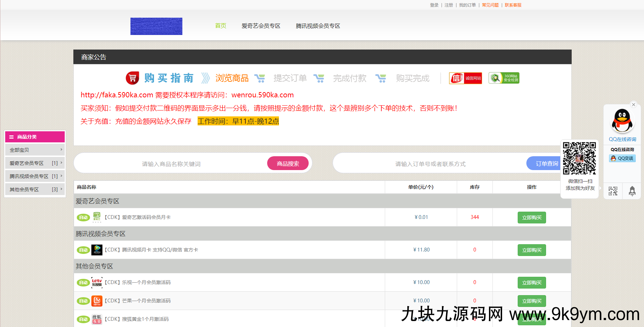
Task: Click the Tencent Video product logo icon
Action: point(97,250)
